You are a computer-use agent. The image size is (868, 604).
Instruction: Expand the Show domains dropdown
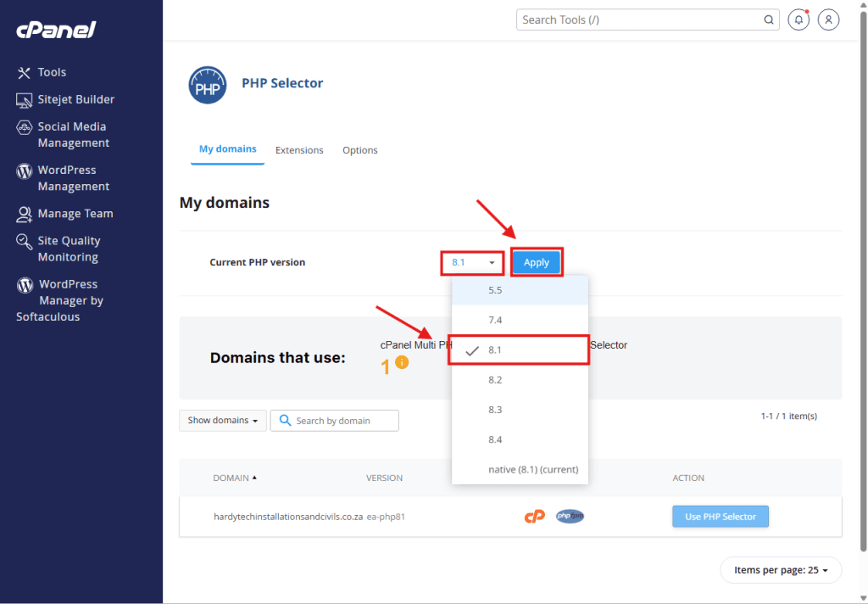click(223, 421)
